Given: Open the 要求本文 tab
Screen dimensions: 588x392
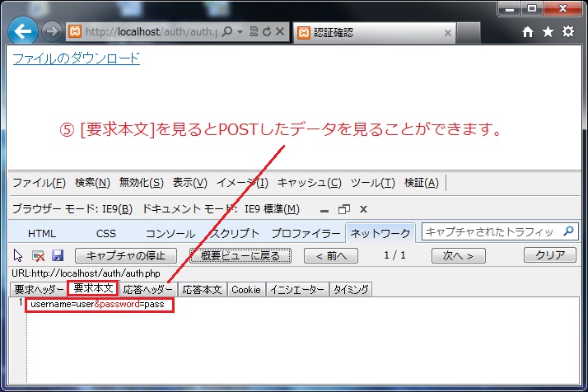Looking at the screenshot, I should [93, 288].
